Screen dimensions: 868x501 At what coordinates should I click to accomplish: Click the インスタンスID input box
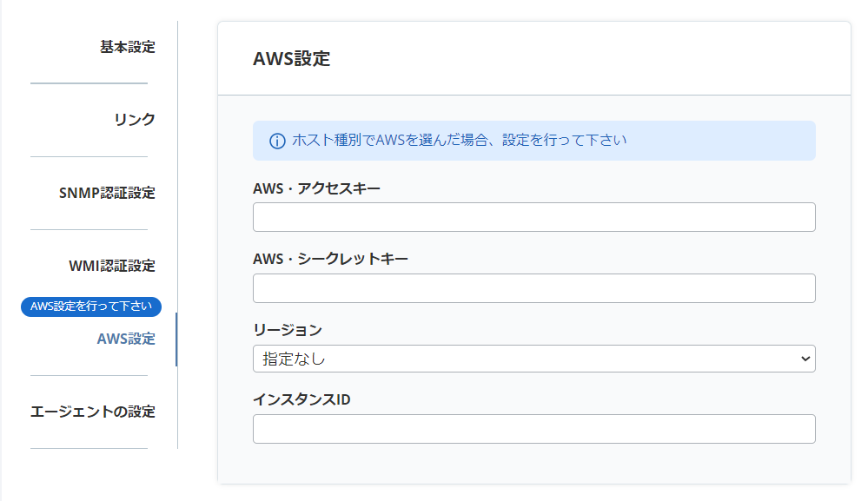[533, 429]
